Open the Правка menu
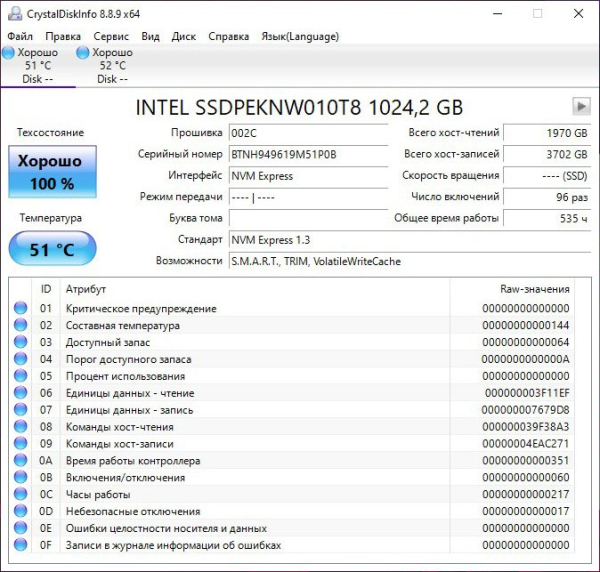The image size is (600, 572). click(63, 36)
